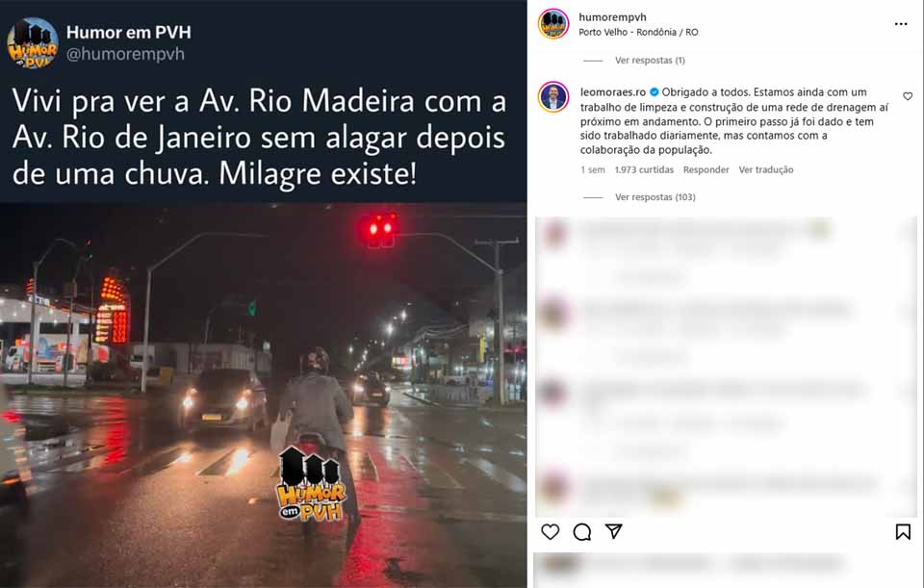
Task: Click the rainy street photo in post
Action: click(x=264, y=396)
